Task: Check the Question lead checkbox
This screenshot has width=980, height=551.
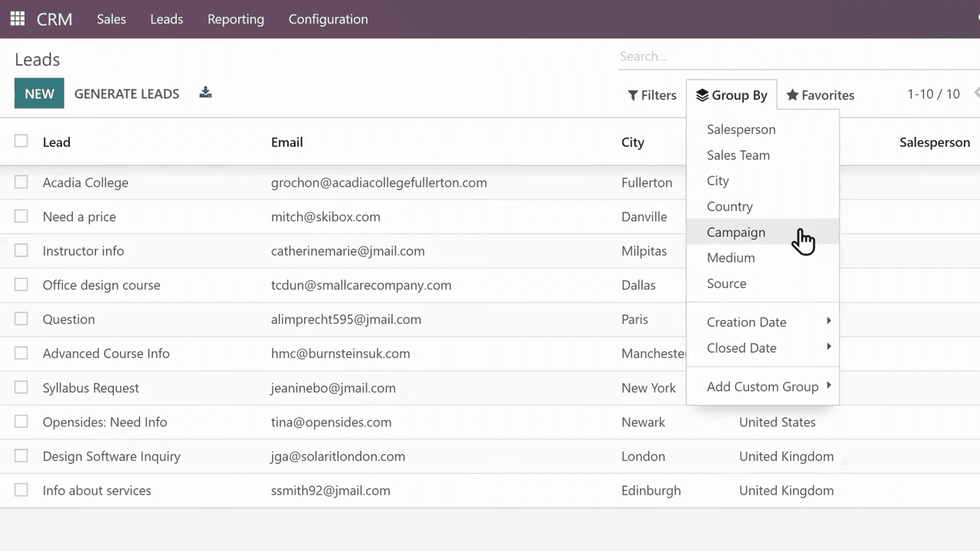Action: pos(21,319)
